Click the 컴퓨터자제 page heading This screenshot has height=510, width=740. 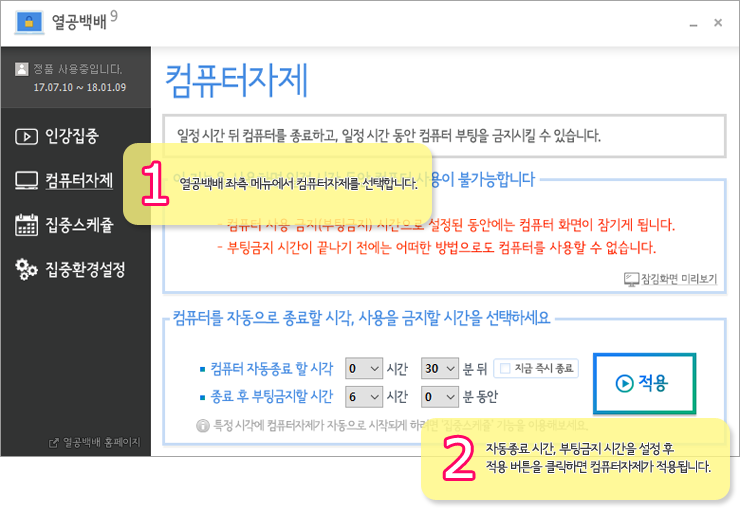click(236, 80)
